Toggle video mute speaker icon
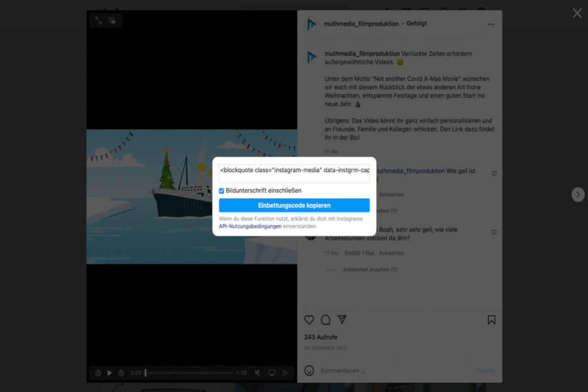The image size is (588, 392). point(258,373)
